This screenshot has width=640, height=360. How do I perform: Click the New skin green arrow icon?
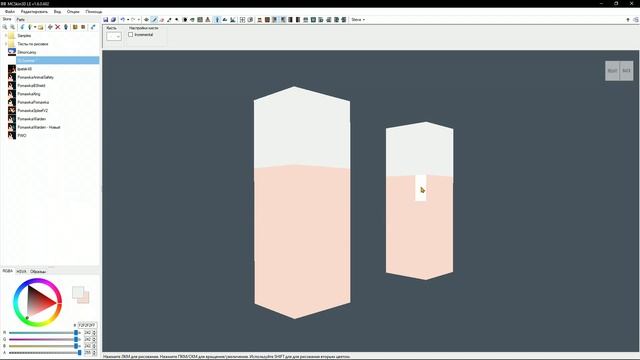click(x=29, y=27)
